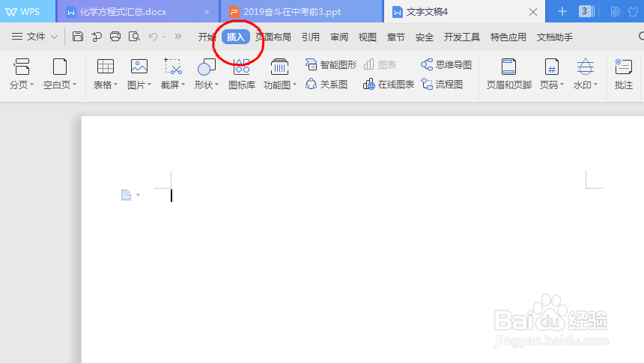Click the tab count 3 indicator
Viewport: 644px width, 363px height.
point(586,11)
